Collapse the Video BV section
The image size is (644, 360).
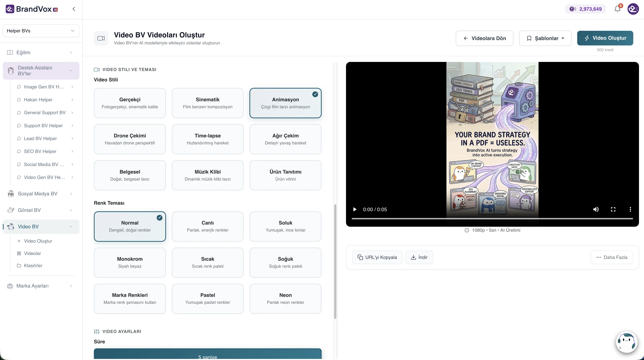[x=41, y=227]
